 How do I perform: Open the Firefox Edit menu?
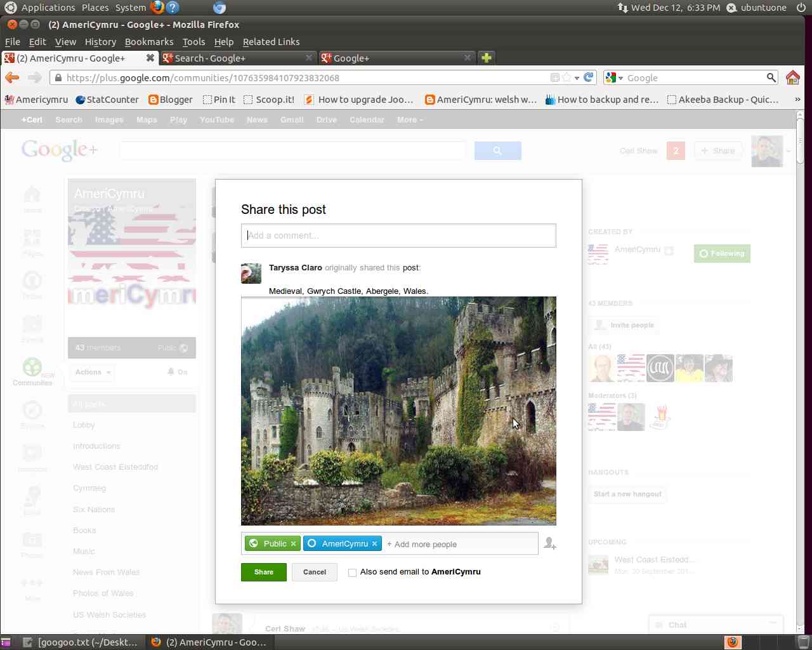[37, 42]
